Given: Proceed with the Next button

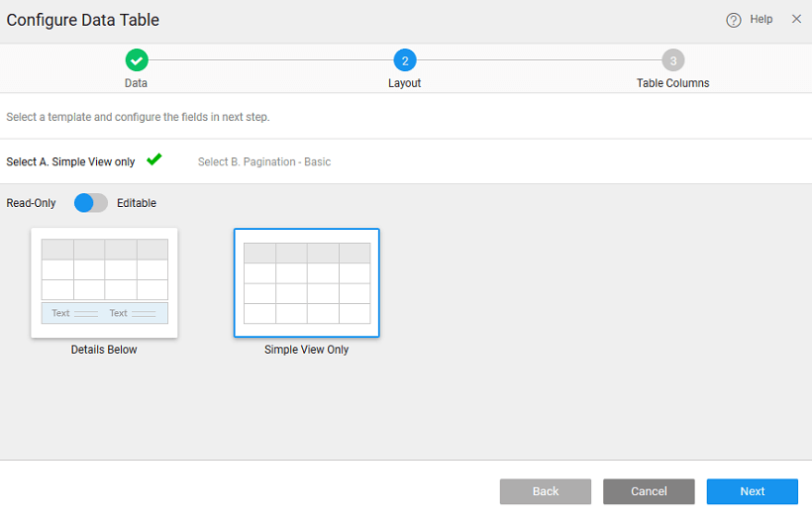Looking at the screenshot, I should 752,491.
